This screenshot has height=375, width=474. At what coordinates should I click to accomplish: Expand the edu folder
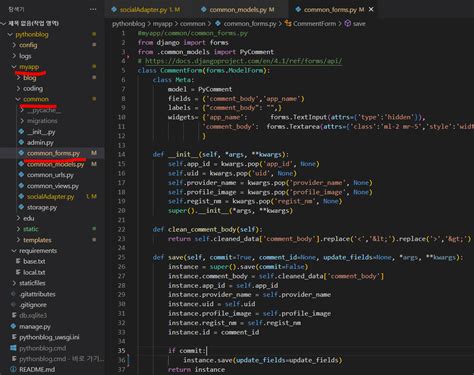pos(28,218)
